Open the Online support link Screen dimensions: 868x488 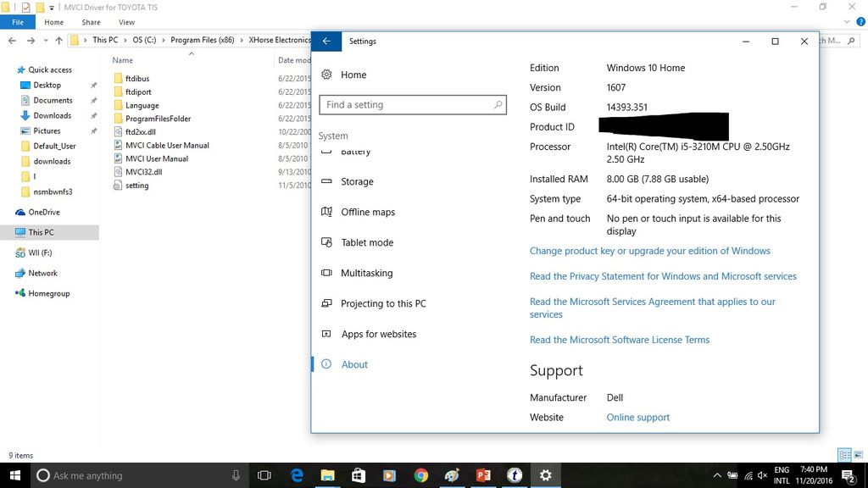637,417
